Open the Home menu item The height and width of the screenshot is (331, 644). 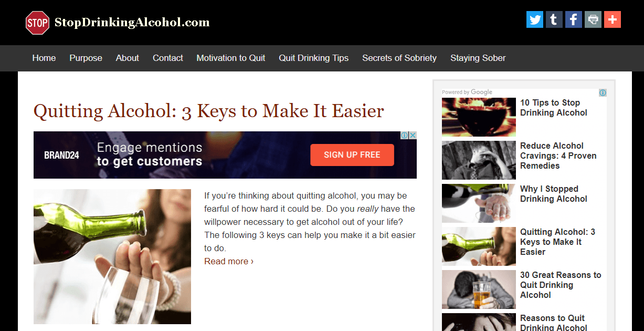click(x=44, y=58)
